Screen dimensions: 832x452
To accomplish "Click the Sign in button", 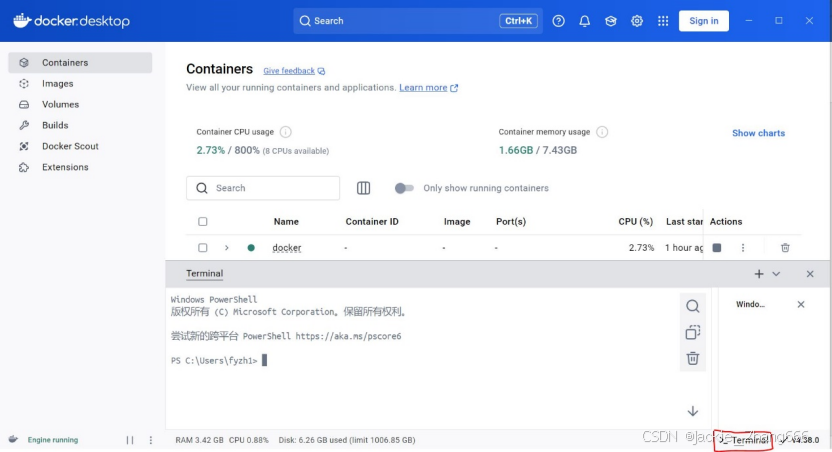I will point(704,21).
